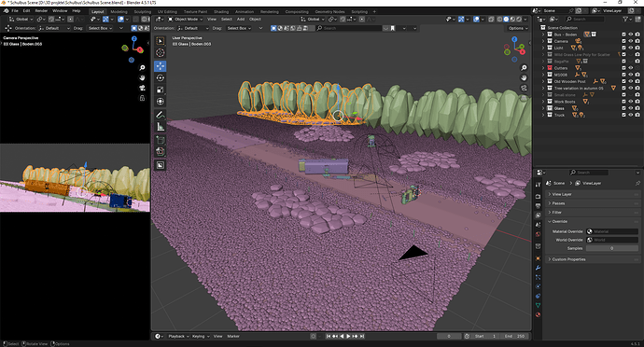Hide the Camera collection in viewport
644x347 pixels.
point(630,41)
